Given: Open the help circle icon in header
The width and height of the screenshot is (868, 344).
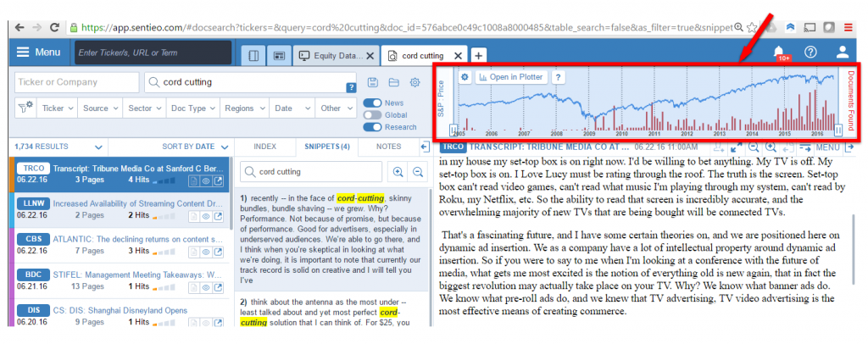Looking at the screenshot, I should tap(810, 52).
